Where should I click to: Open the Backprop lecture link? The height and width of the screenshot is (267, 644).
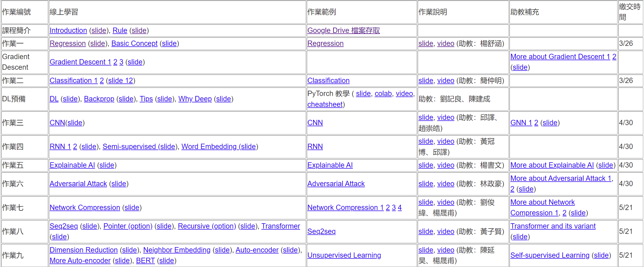pos(99,99)
